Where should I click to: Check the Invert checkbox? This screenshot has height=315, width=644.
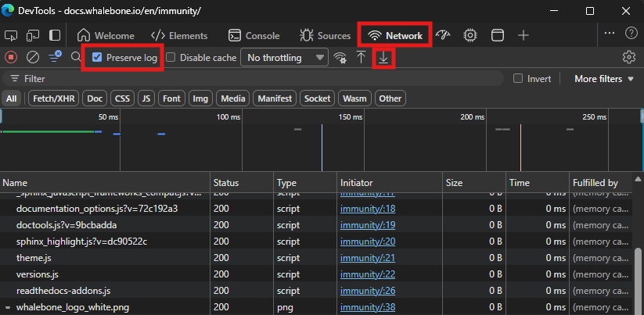click(x=518, y=78)
